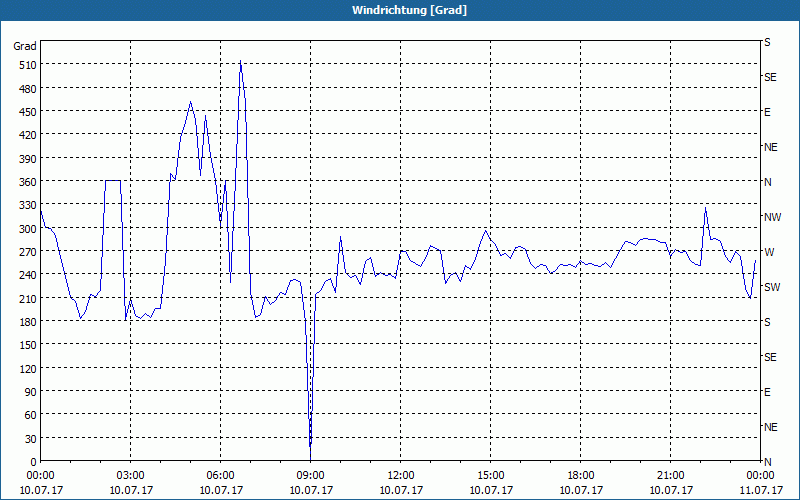Click the N compass label at 360 gridline

[767, 182]
